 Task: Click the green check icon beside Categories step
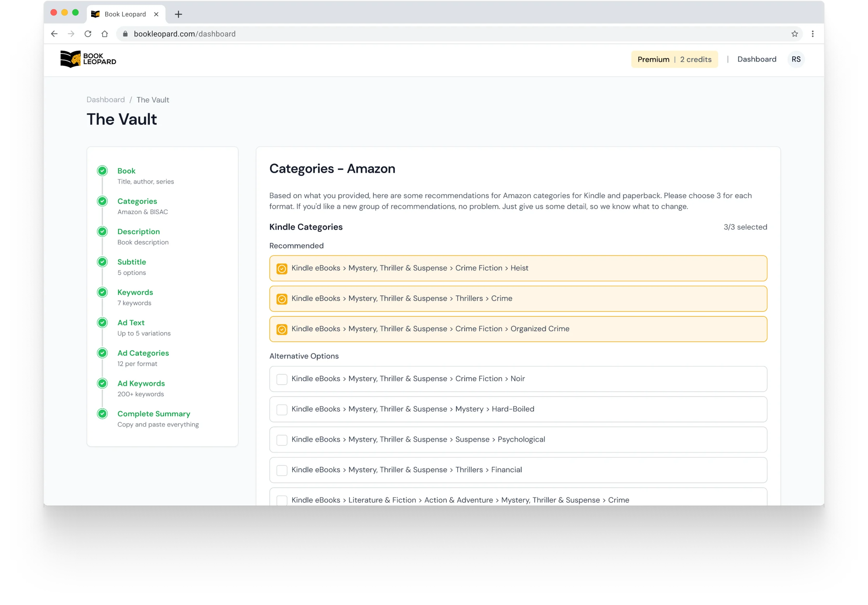coord(102,201)
